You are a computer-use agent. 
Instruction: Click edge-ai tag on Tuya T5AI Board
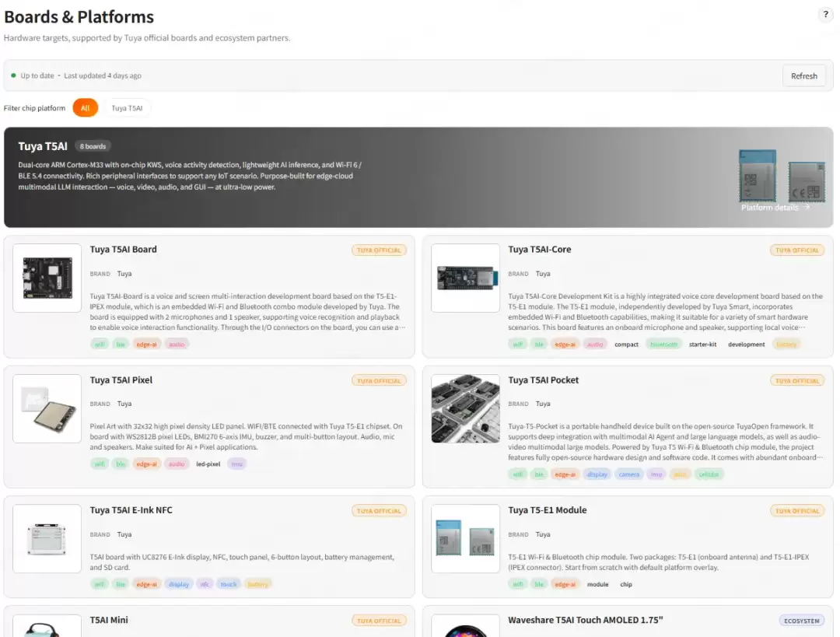146,345
